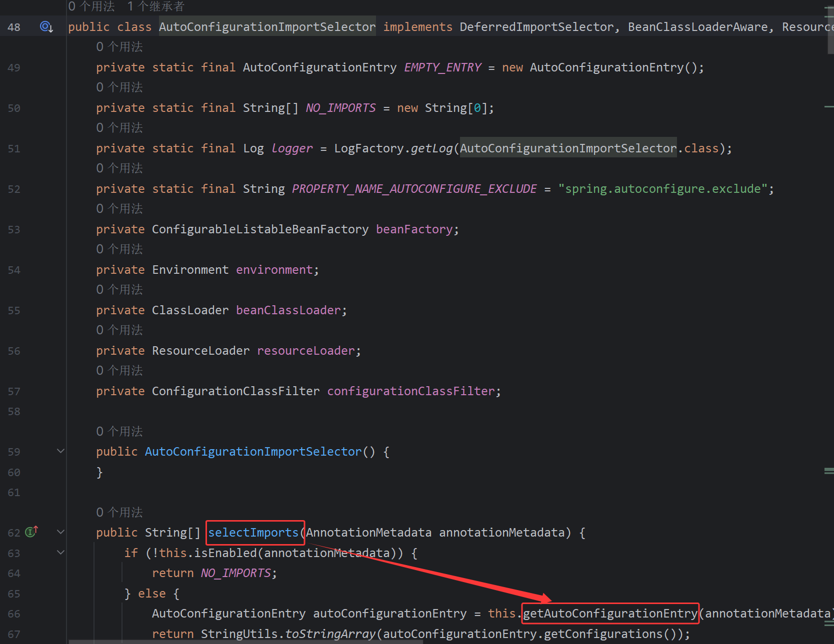The width and height of the screenshot is (834, 644).
Task: Click the usage hint above EMPTY_ENTRY field
Action: point(119,46)
